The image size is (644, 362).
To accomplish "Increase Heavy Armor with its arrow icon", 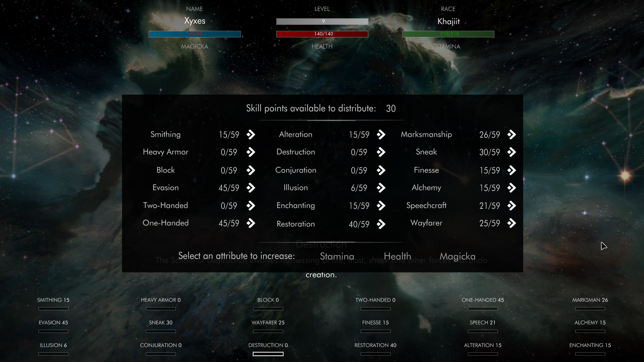I will (x=251, y=152).
